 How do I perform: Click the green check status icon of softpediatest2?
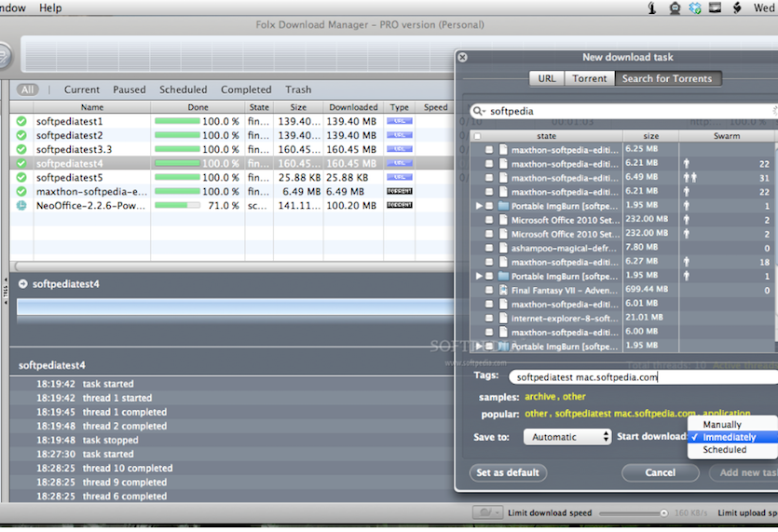[x=21, y=135]
